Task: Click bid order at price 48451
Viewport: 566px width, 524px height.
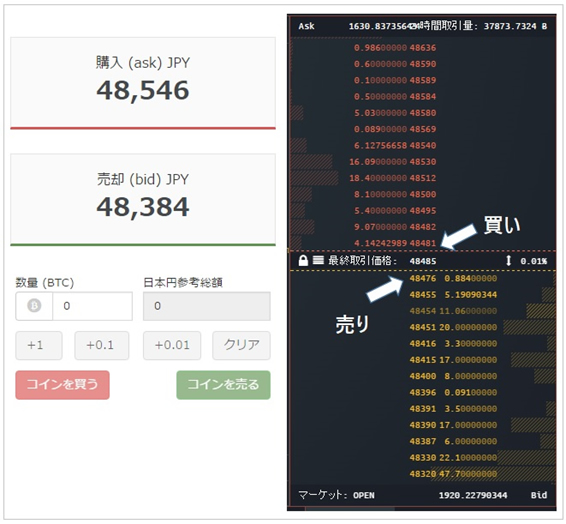Action: click(453, 327)
